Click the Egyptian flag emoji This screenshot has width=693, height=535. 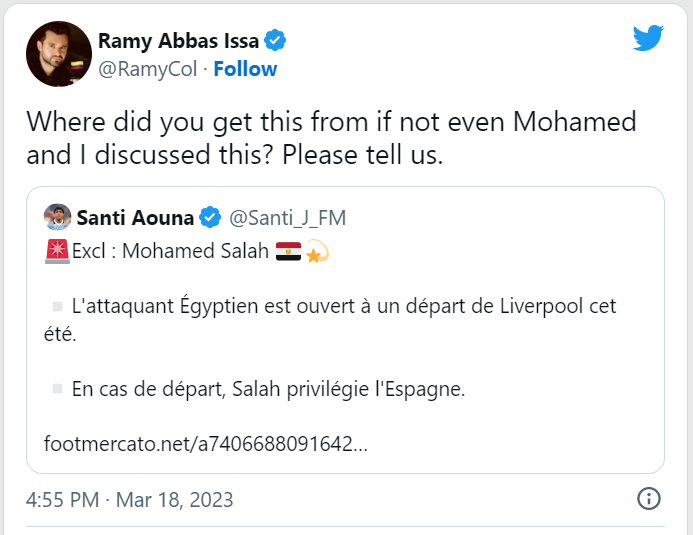click(x=288, y=251)
